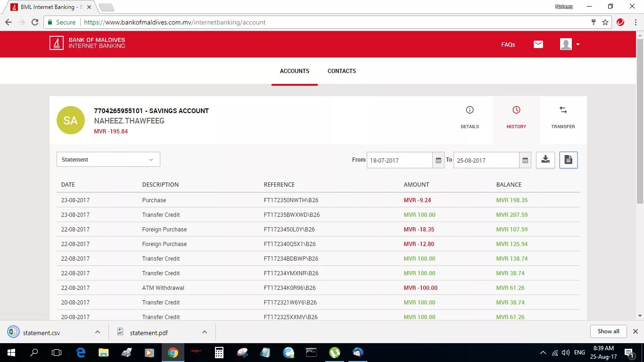This screenshot has width=644, height=362.
Task: Open Chrome's three-dot menu
Action: click(x=635, y=22)
